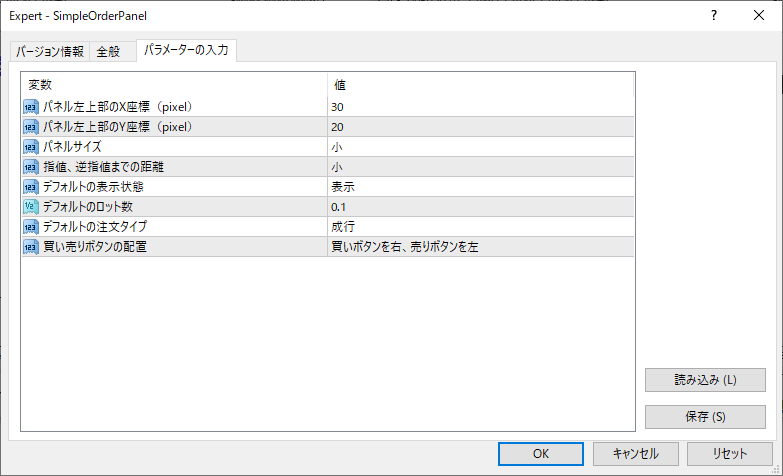The width and height of the screenshot is (783, 476).
Task: Click the decimal icon beside デフォルトのロット数
Action: pos(31,207)
